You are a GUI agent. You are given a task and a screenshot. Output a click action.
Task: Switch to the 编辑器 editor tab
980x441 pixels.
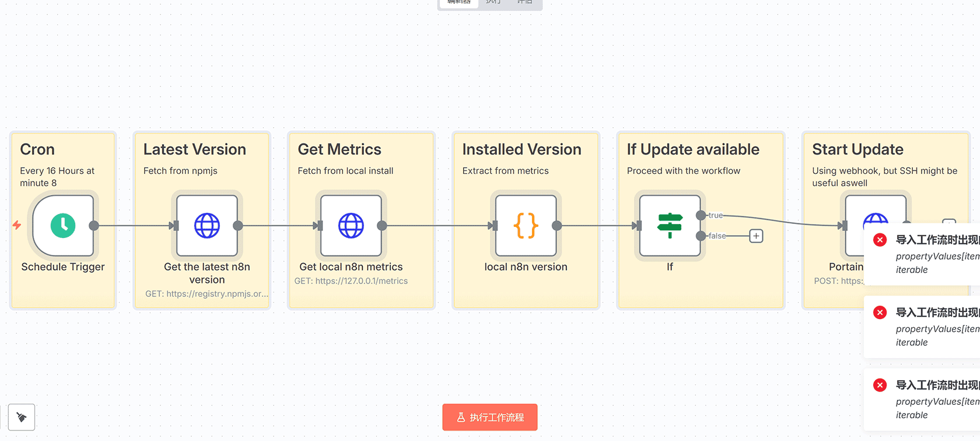459,2
